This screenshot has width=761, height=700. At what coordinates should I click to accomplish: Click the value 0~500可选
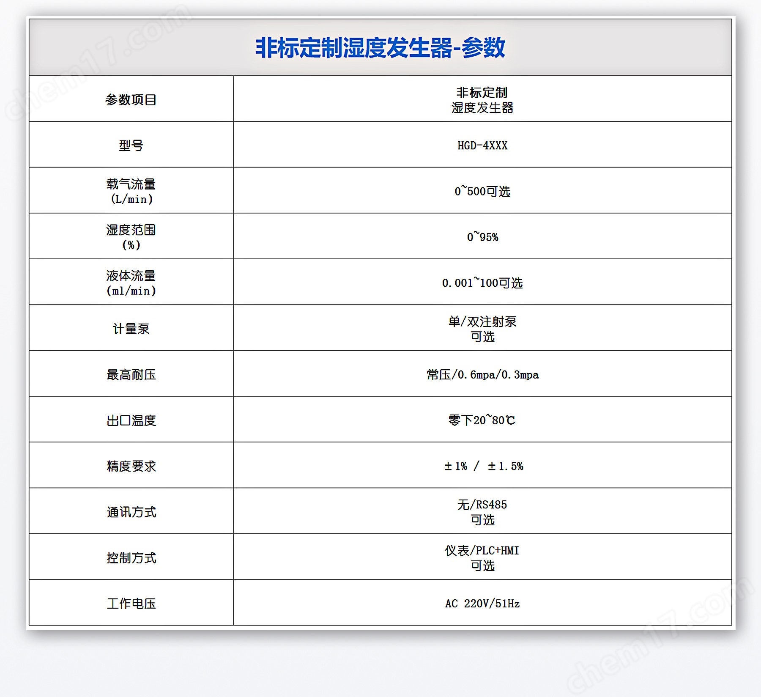482,191
